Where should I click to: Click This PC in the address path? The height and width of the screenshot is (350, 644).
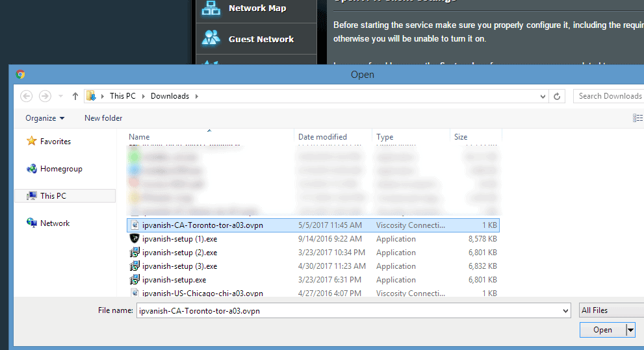point(122,96)
